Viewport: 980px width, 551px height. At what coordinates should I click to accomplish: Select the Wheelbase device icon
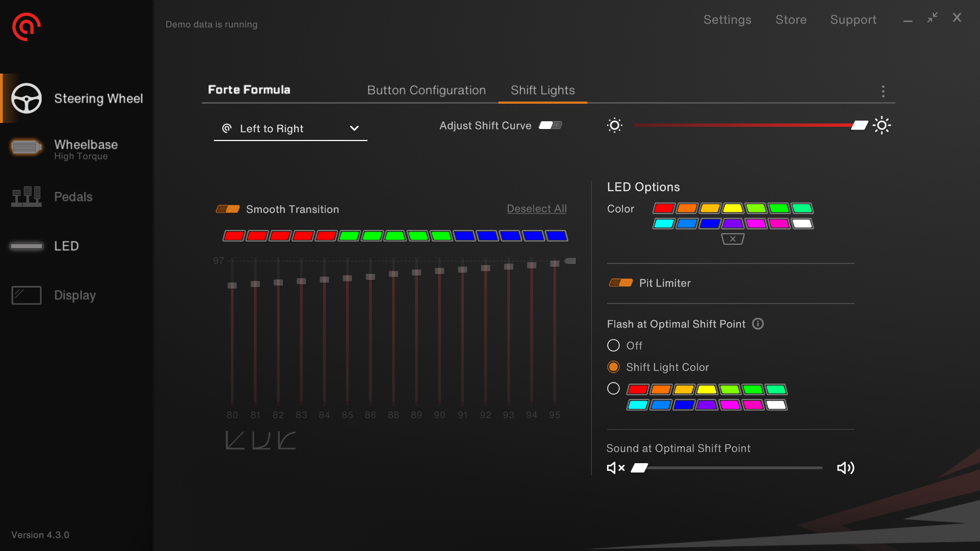pyautogui.click(x=26, y=147)
